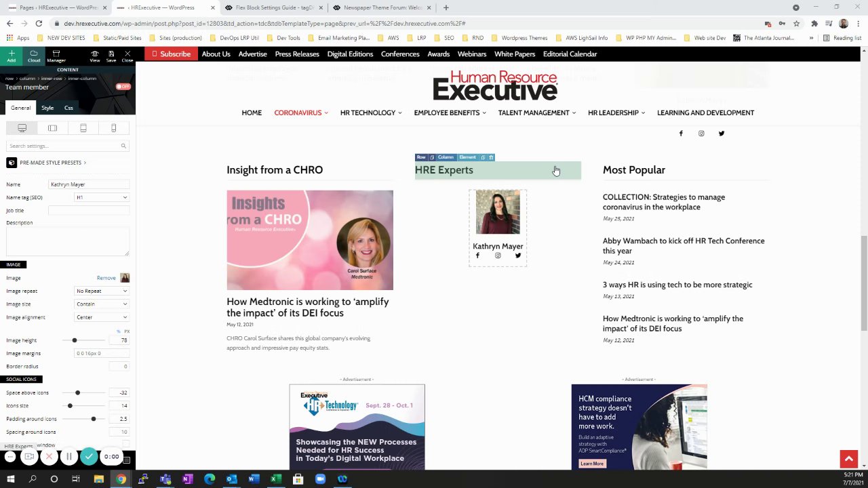Open the White Papers top link
Viewport: 868px width, 488px height.
click(515, 54)
